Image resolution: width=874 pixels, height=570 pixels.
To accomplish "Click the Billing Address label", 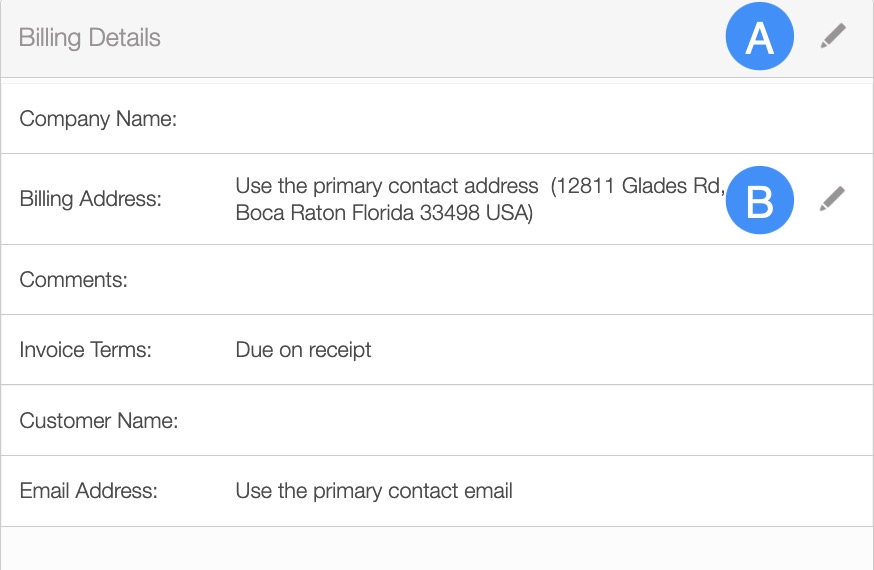I will coord(90,199).
